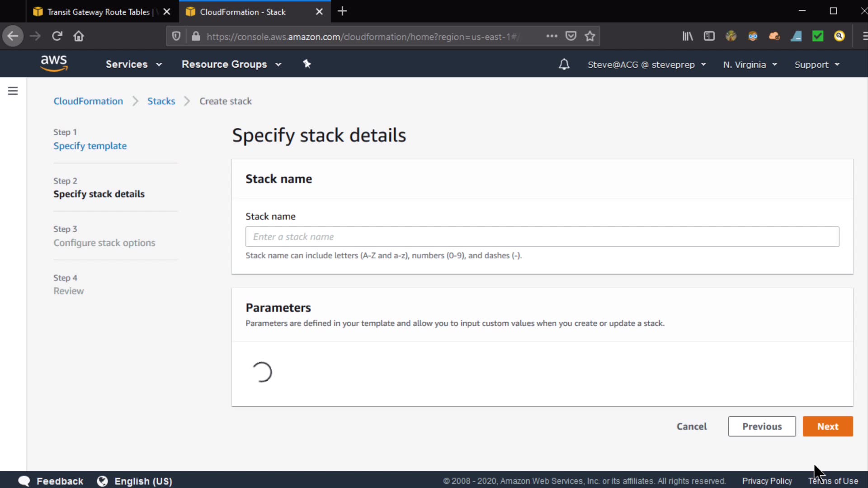This screenshot has height=488, width=868.
Task: Click the Previous button
Action: tap(761, 426)
